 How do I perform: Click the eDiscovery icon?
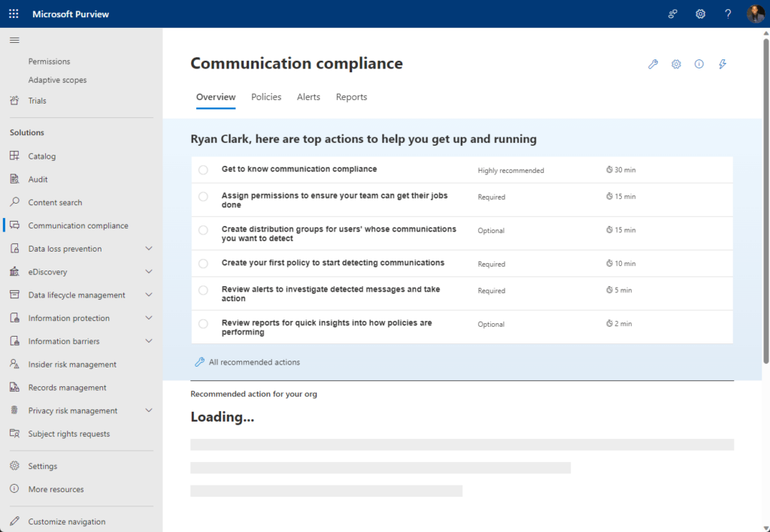15,271
